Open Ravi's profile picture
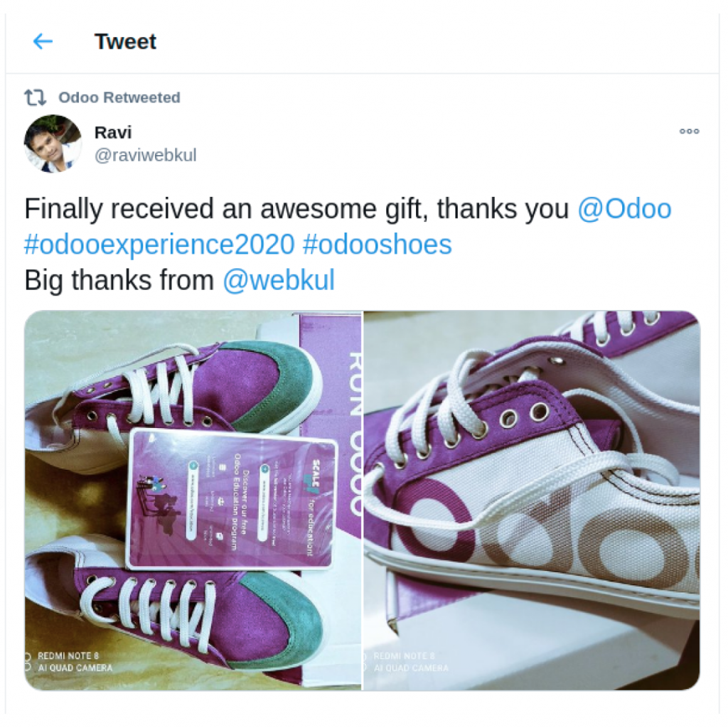 coord(53,143)
